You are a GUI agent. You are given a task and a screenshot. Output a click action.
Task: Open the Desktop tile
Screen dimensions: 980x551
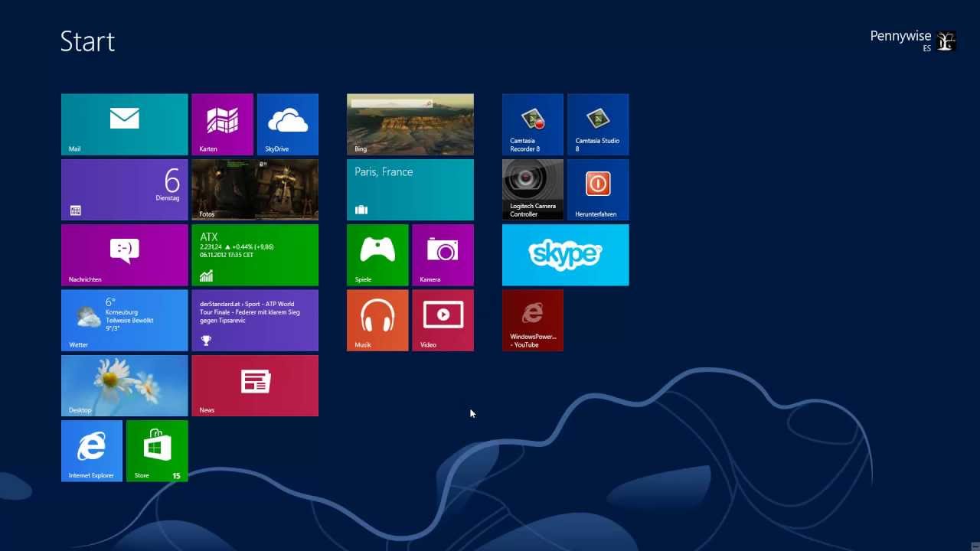point(124,386)
